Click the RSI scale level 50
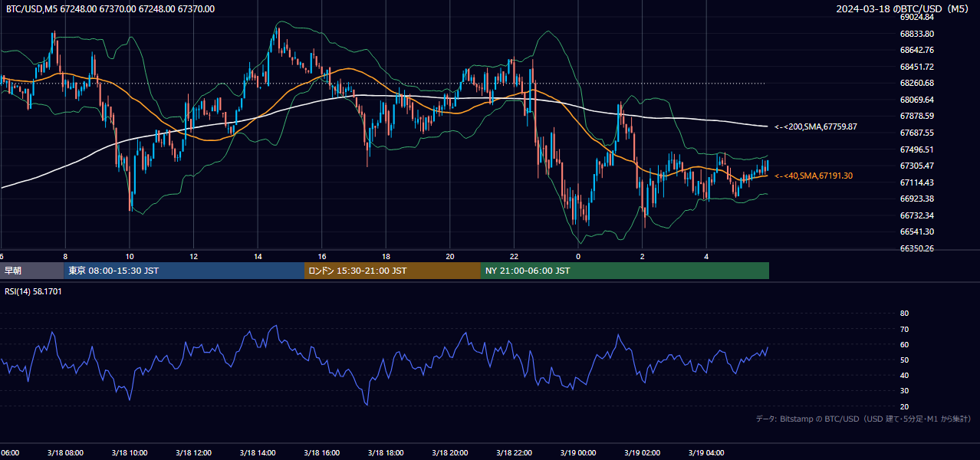Viewport: 980px width, 460px height. (904, 360)
